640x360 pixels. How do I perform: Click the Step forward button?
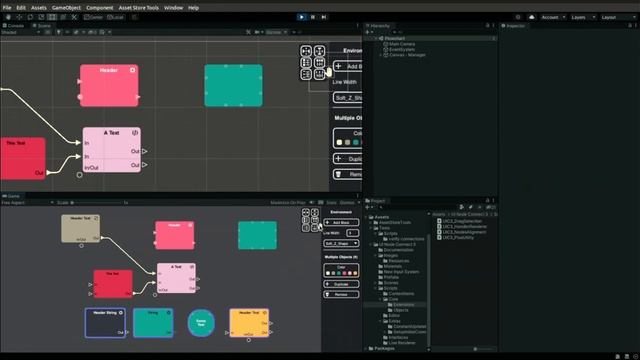click(324, 17)
